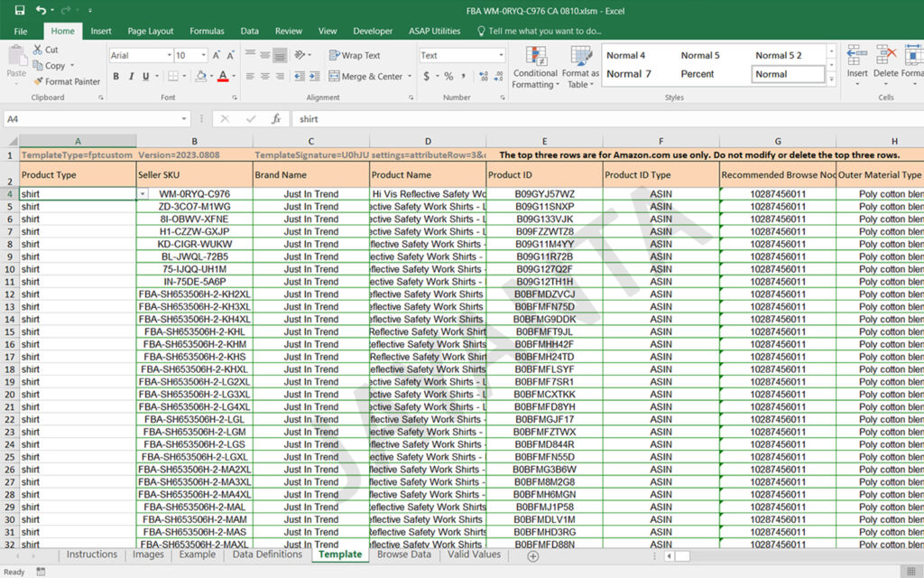
Task: Switch to the Valid Values sheet tab
Action: (x=474, y=555)
